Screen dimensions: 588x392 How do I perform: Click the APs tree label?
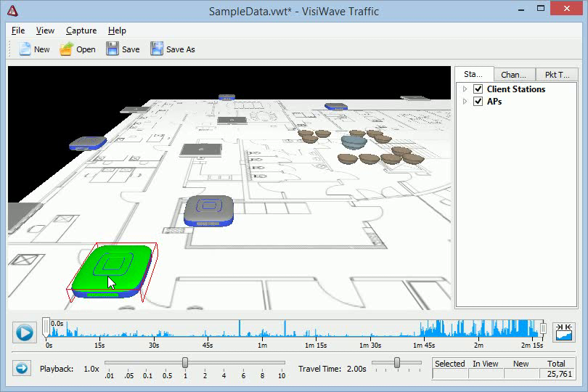[494, 102]
